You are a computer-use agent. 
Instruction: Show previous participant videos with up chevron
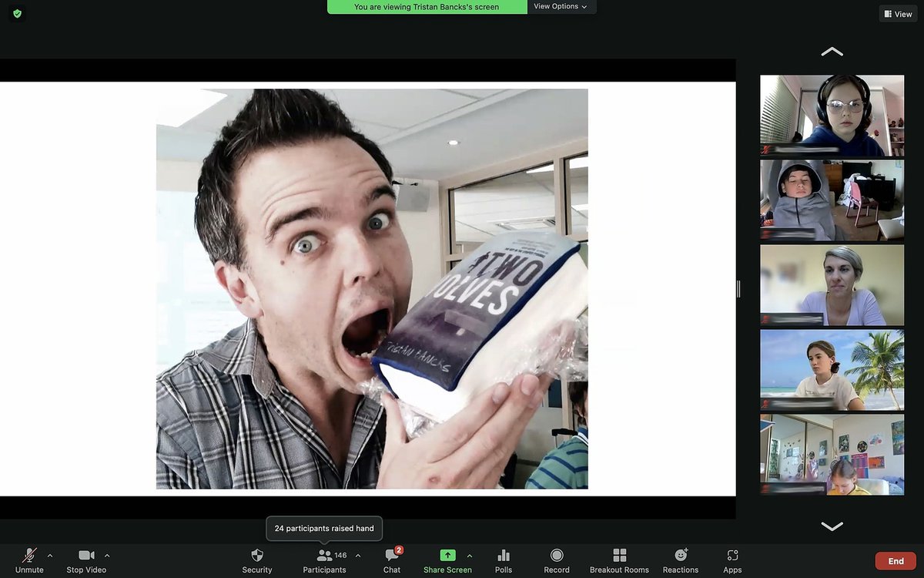832,52
